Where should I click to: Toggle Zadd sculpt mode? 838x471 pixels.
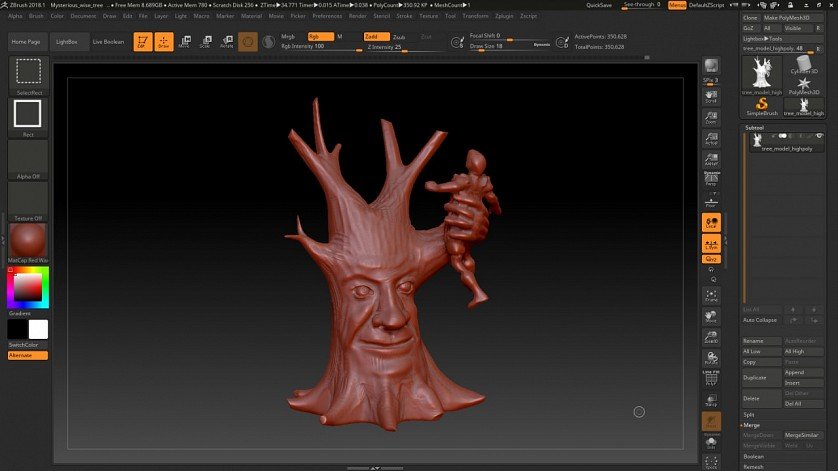click(377, 36)
